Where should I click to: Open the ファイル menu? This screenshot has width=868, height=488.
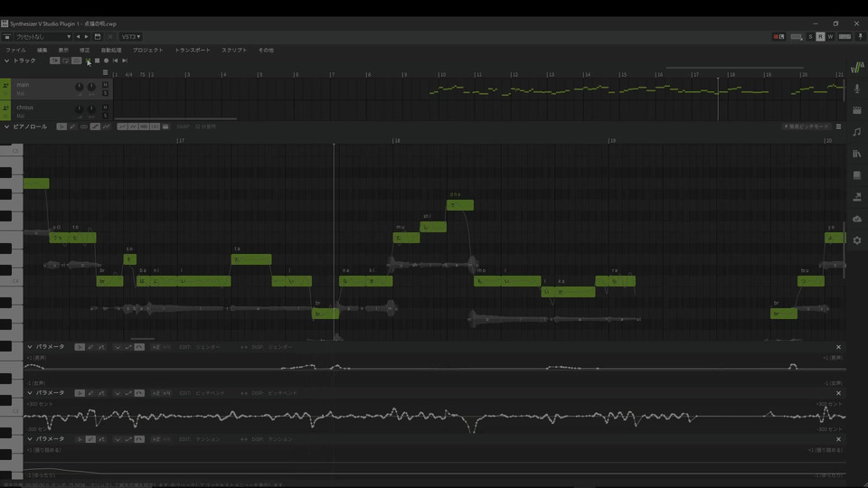[15, 51]
